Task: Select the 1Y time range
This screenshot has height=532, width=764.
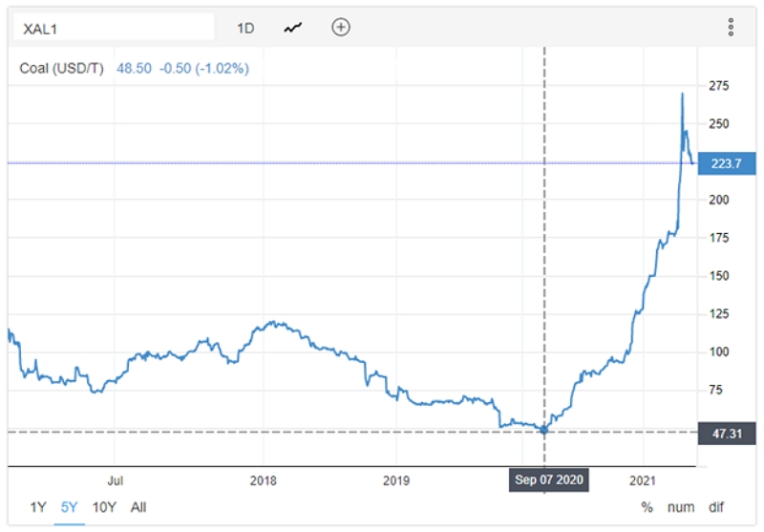Action: point(38,507)
